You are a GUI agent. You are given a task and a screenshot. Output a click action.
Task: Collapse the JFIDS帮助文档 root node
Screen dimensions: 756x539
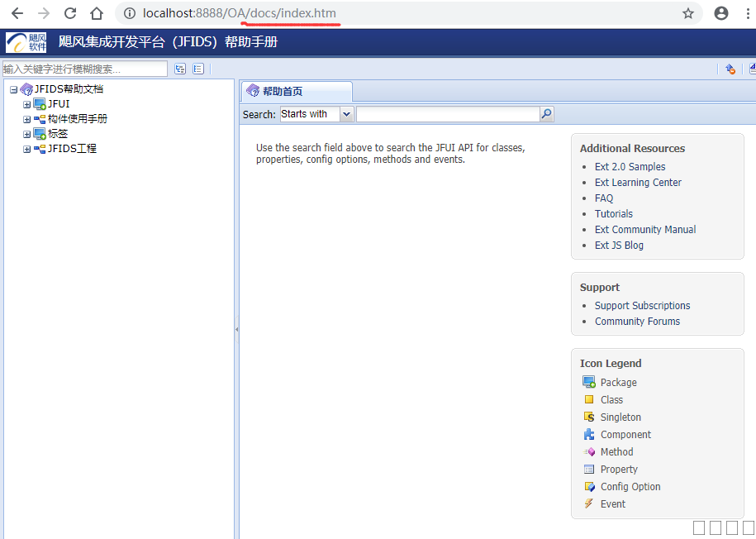(x=13, y=89)
